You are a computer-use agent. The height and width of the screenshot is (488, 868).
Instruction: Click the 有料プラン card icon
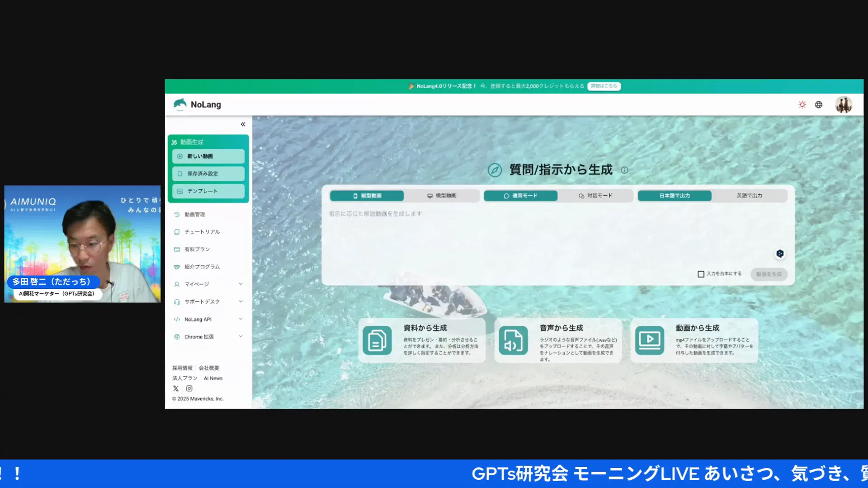177,249
